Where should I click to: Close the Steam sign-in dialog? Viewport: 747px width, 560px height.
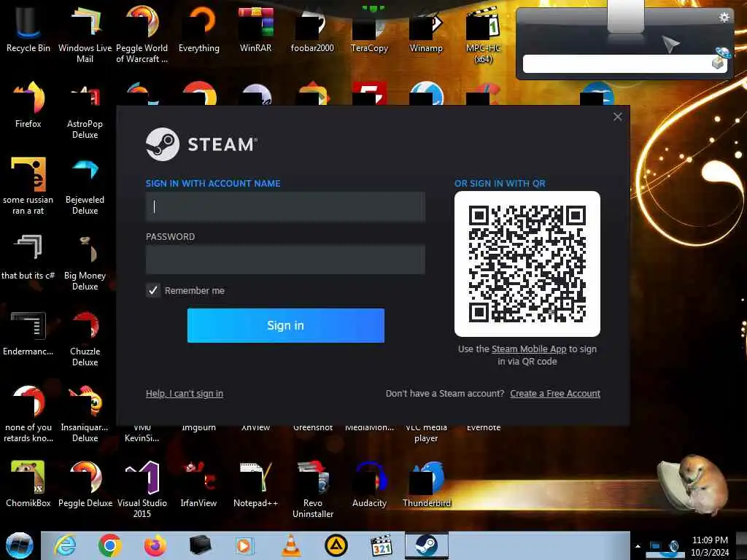point(618,117)
